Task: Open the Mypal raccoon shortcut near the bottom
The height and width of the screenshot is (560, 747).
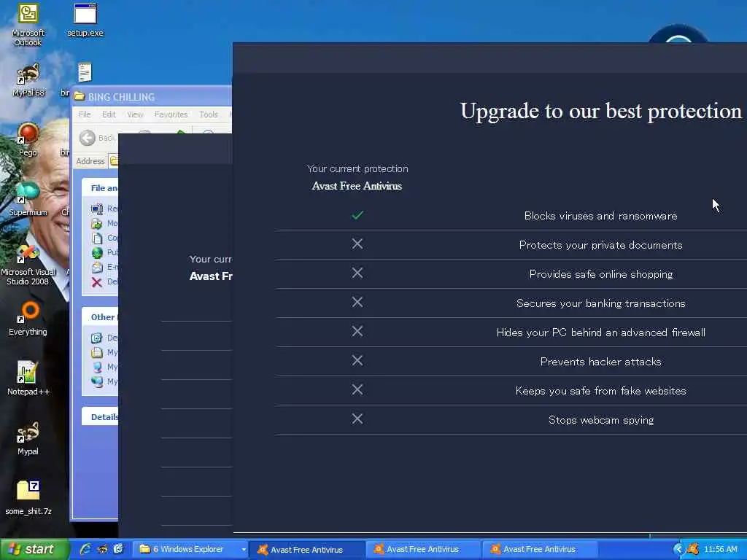Action: point(28,438)
